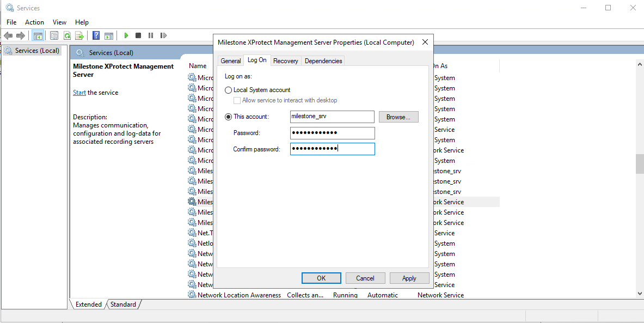Toggle the console tree visibility icon

[x=38, y=35]
